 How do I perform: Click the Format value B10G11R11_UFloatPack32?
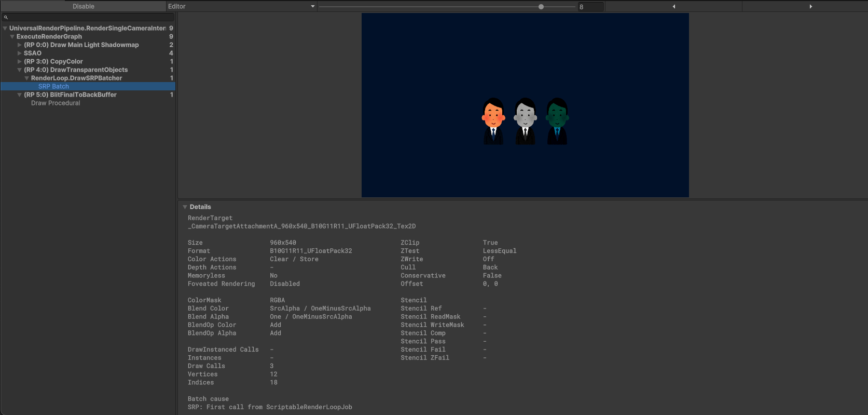tap(311, 251)
